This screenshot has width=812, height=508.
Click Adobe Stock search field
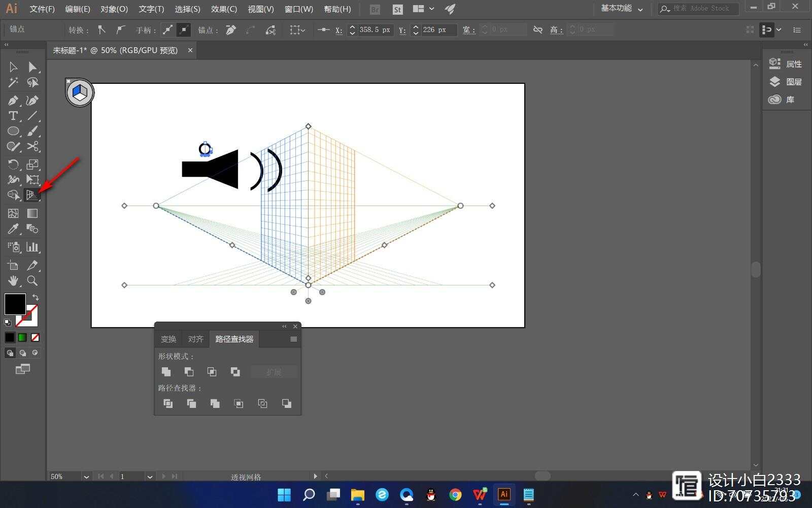click(x=699, y=9)
